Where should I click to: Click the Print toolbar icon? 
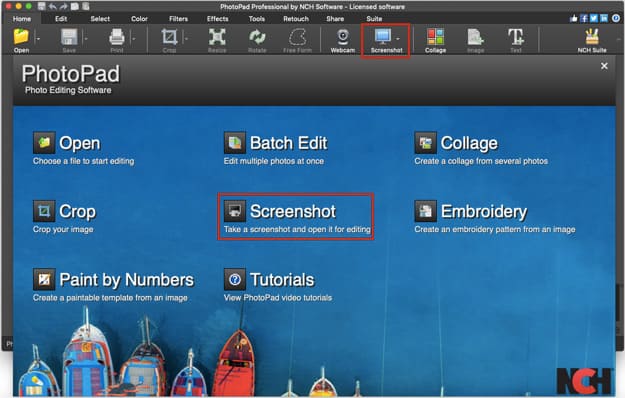(117, 37)
